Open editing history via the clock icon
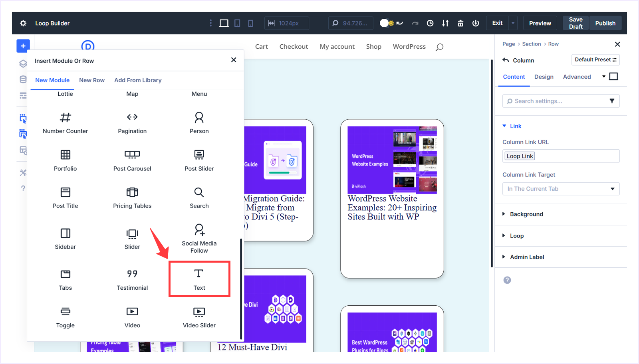This screenshot has height=364, width=639. click(430, 23)
